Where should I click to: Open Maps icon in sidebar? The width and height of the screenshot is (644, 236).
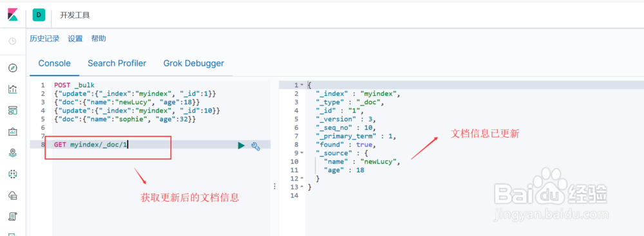click(x=13, y=152)
